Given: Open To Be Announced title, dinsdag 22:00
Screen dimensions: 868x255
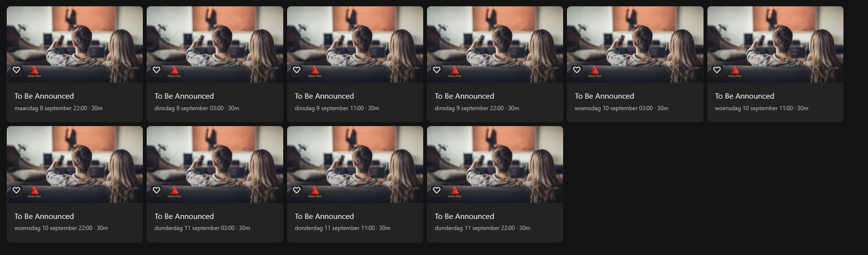Looking at the screenshot, I should [465, 96].
